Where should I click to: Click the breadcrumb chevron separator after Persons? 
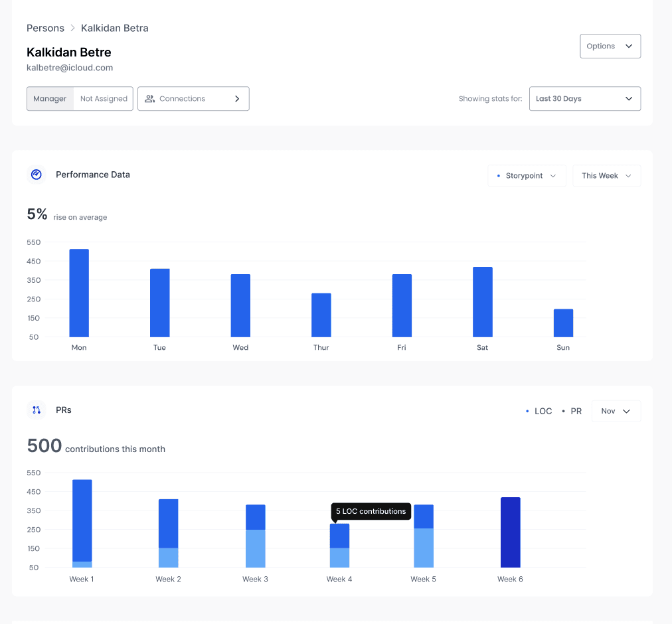point(73,29)
